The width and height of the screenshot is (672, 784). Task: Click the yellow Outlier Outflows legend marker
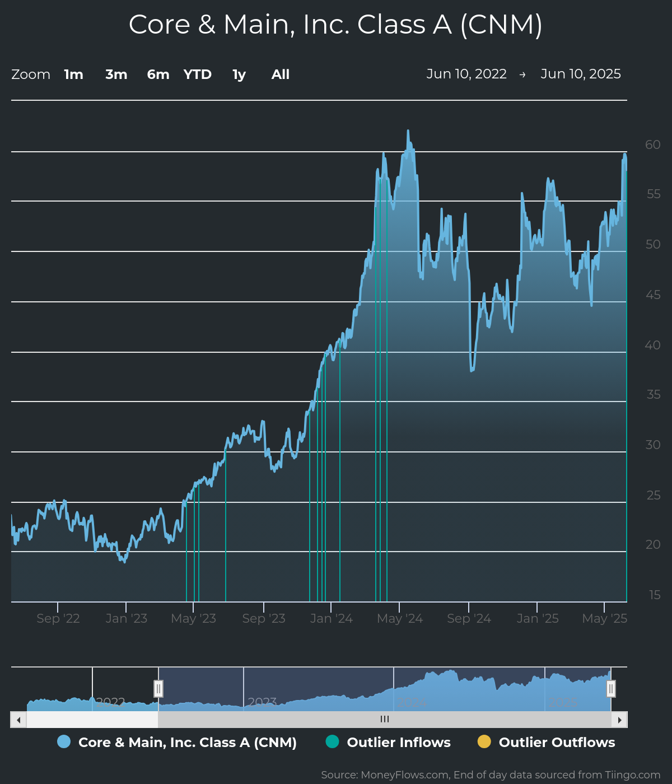pyautogui.click(x=484, y=741)
